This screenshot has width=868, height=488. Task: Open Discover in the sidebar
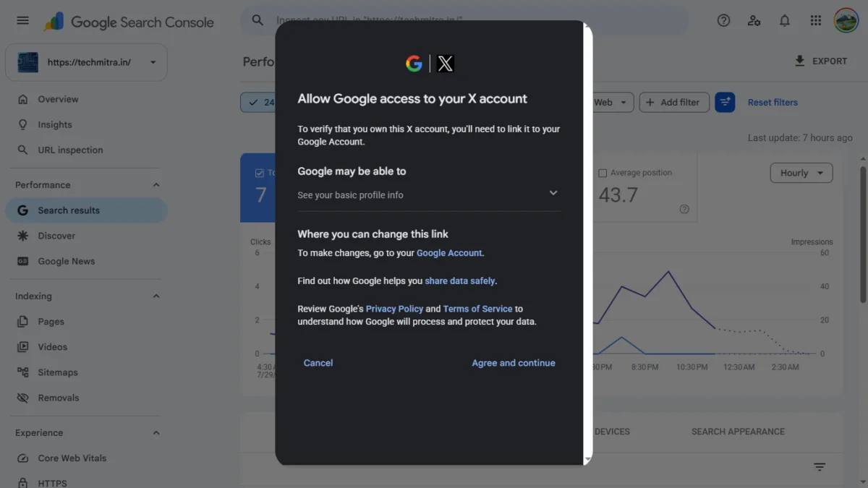[x=56, y=236]
